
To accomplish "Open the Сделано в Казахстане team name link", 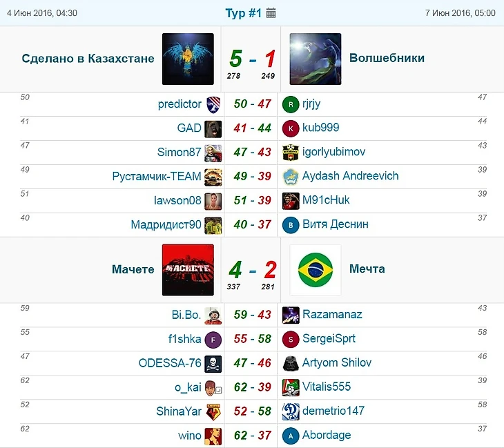I will tap(88, 59).
